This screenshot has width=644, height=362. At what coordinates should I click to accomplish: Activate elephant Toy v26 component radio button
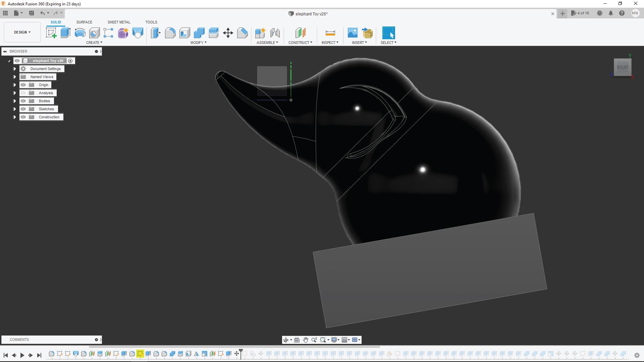click(x=70, y=61)
